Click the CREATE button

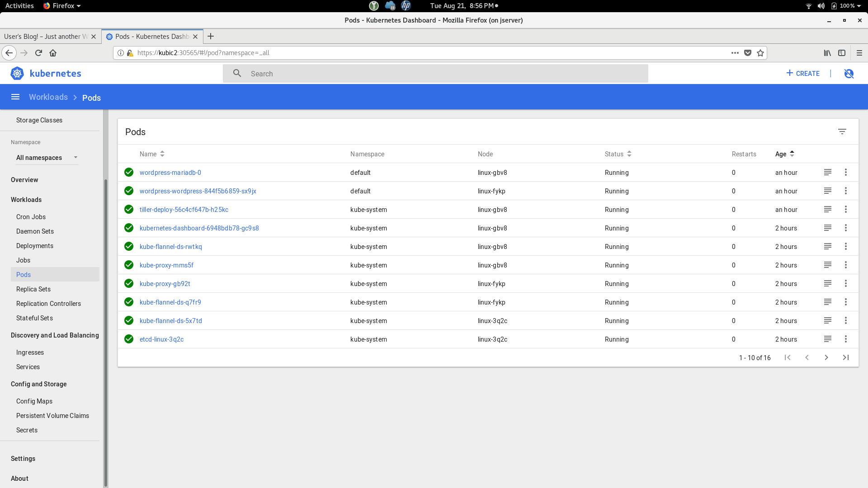point(803,73)
